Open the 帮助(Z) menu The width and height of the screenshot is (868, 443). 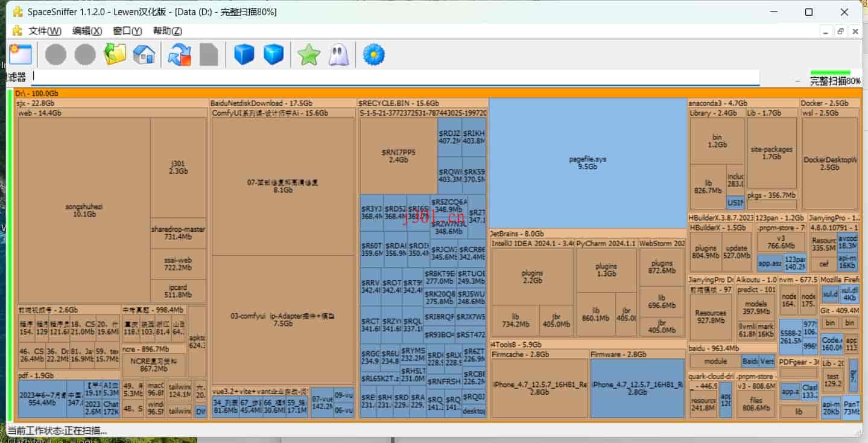pos(167,31)
